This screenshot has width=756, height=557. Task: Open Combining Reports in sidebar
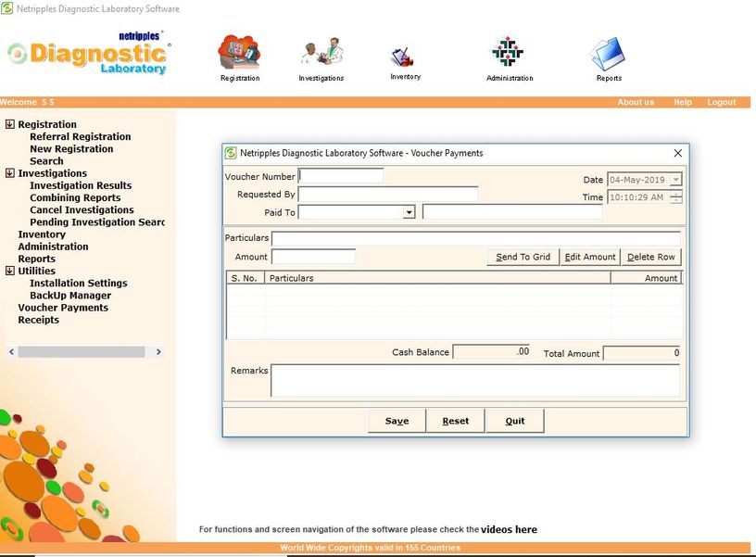[75, 197]
